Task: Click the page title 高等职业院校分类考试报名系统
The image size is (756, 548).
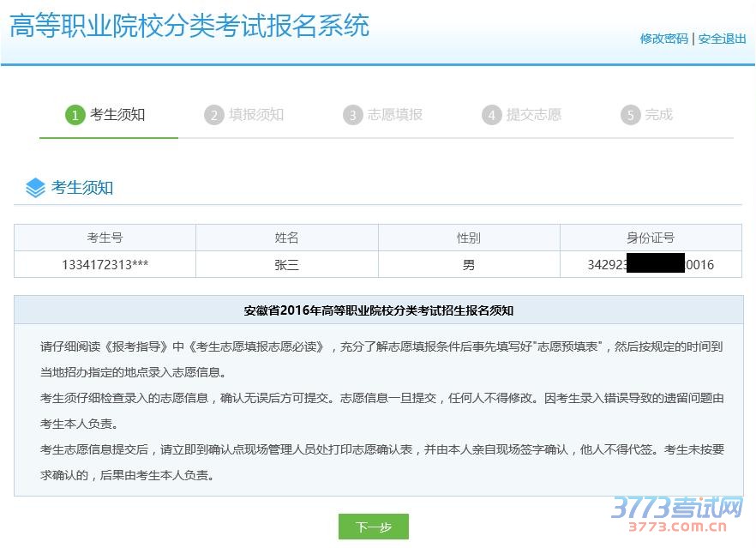Action: [x=189, y=26]
